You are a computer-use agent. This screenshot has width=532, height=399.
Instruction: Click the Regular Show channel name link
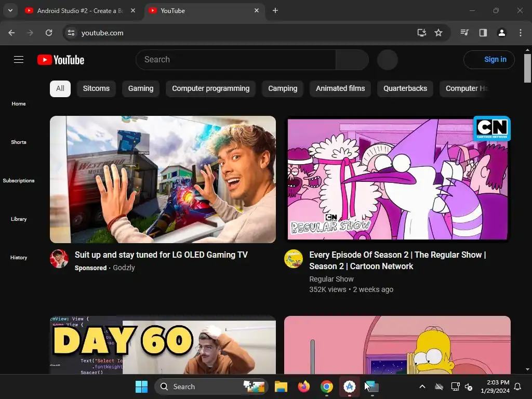click(331, 279)
